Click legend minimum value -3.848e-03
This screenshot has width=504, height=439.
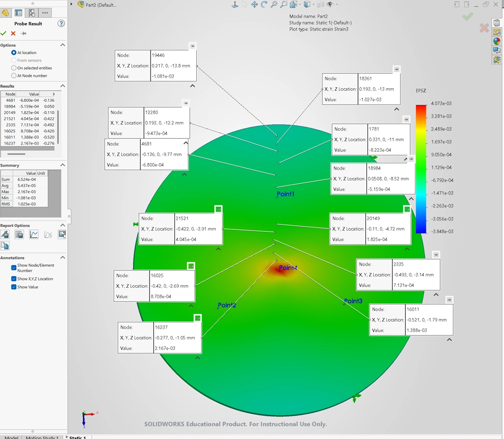pos(442,231)
